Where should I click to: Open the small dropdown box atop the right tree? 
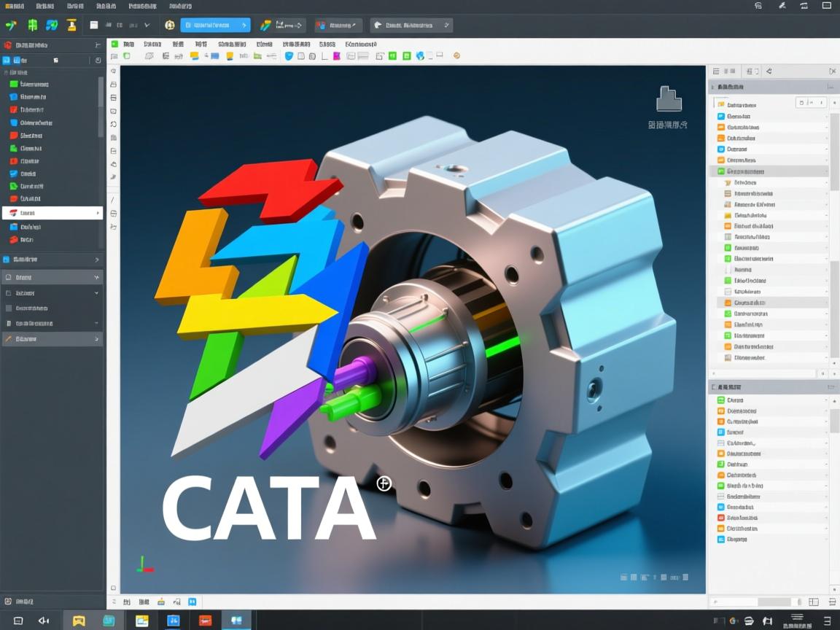pyautogui.click(x=811, y=104)
